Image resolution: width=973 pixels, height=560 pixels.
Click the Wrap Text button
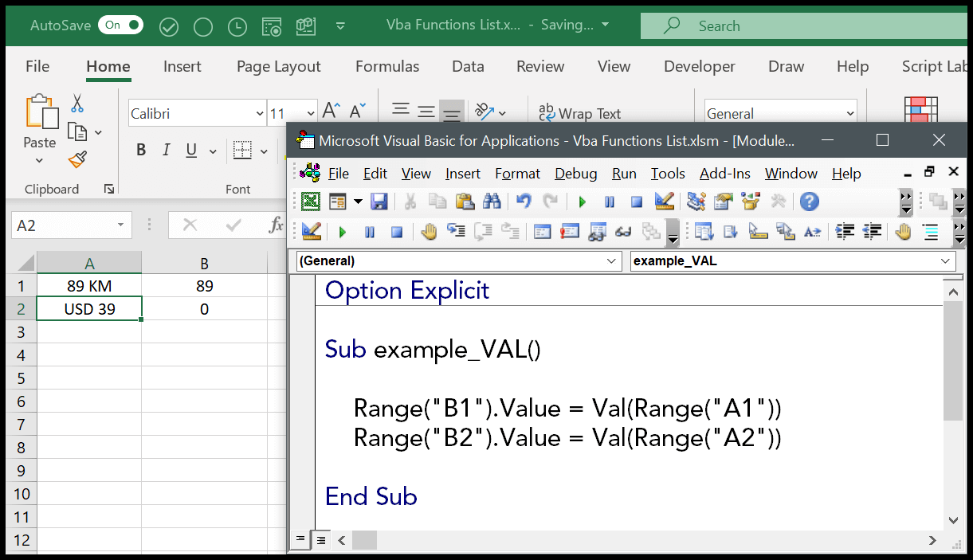tap(579, 114)
